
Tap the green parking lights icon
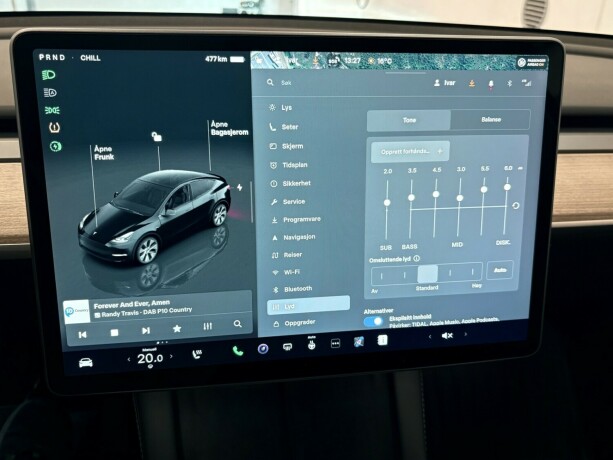52,111
